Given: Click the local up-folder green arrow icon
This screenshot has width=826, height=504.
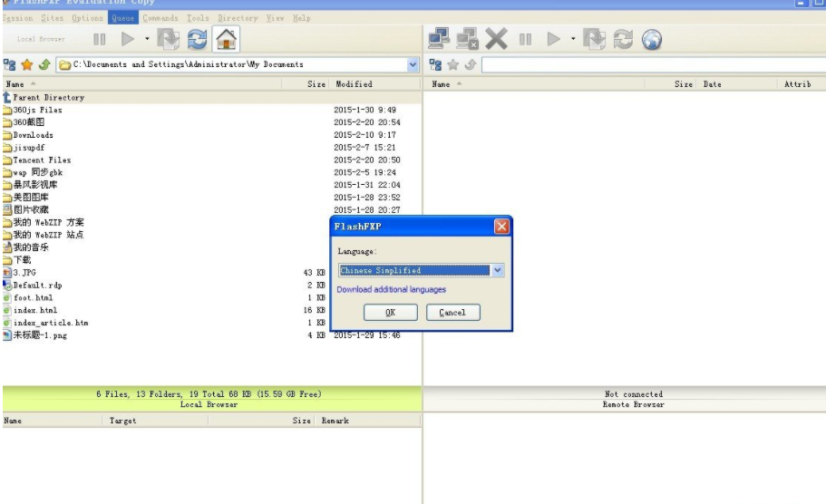Looking at the screenshot, I should coord(44,64).
